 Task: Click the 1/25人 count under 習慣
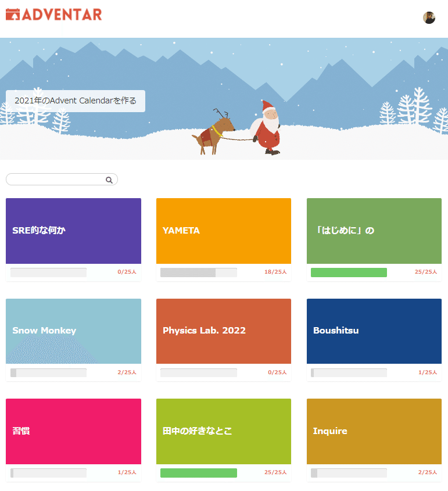click(127, 472)
